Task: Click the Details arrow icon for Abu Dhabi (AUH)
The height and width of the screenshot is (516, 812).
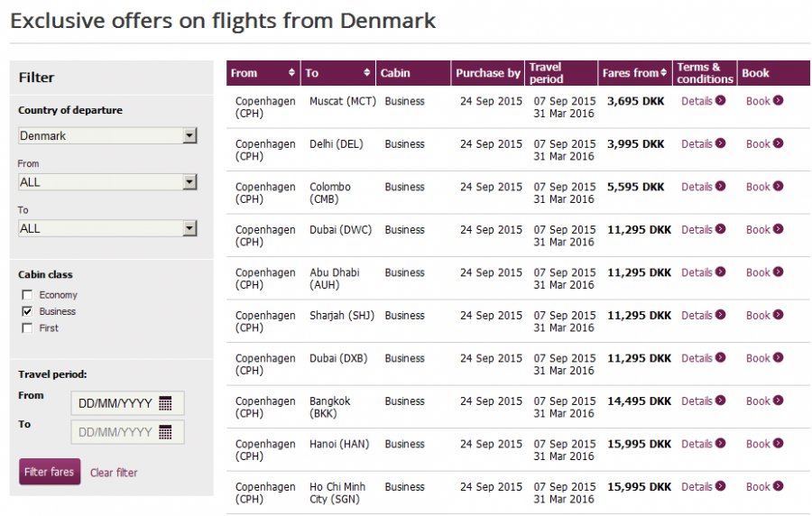Action: [x=720, y=272]
